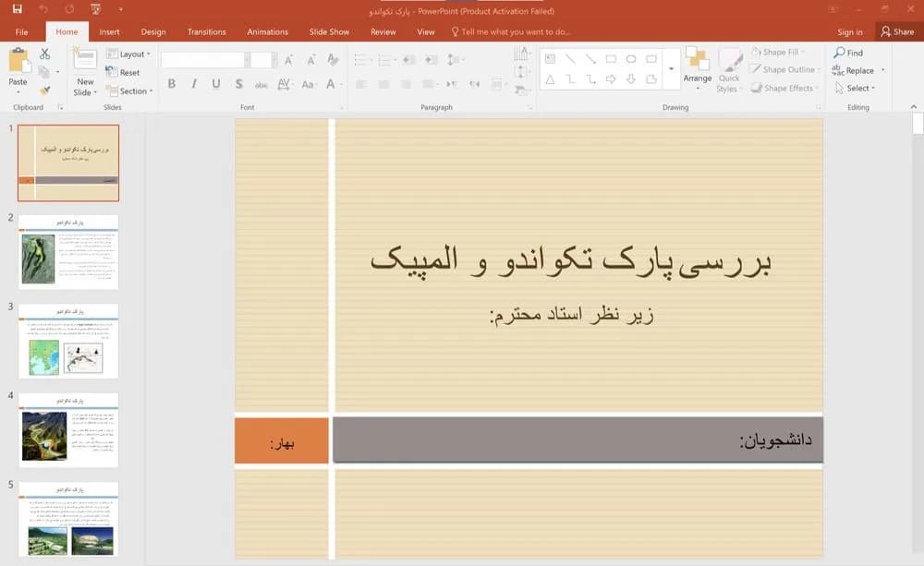Open quick access toolbar customize arrow

coord(120,9)
